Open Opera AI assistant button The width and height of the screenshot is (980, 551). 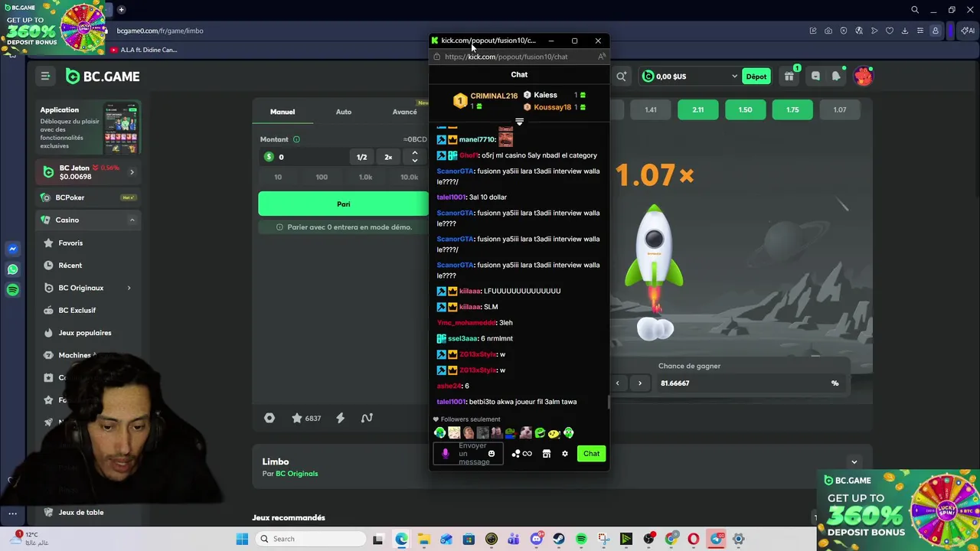(968, 31)
